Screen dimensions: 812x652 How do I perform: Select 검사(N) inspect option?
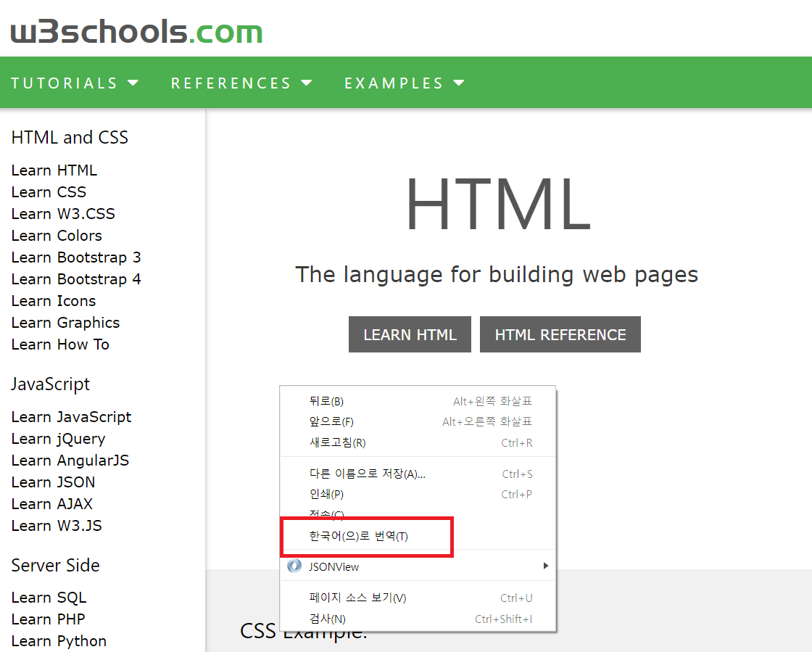[418, 619]
